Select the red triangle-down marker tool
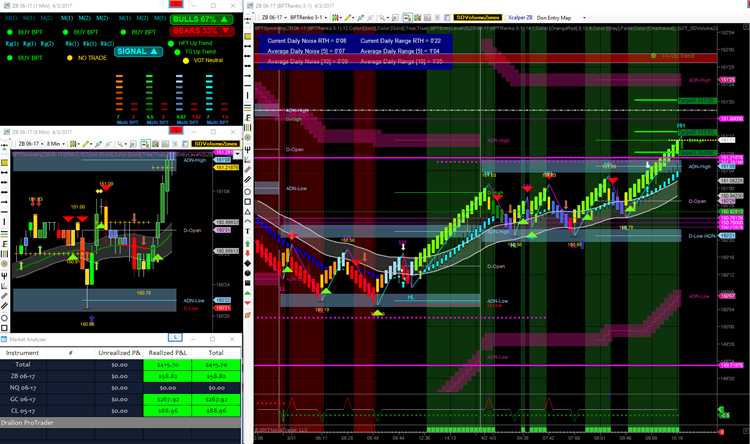This screenshot has width=750, height=444. pos(247,303)
